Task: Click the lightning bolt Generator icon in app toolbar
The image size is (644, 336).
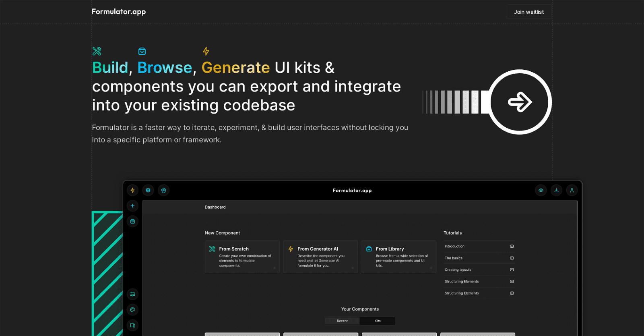Action: [x=132, y=190]
